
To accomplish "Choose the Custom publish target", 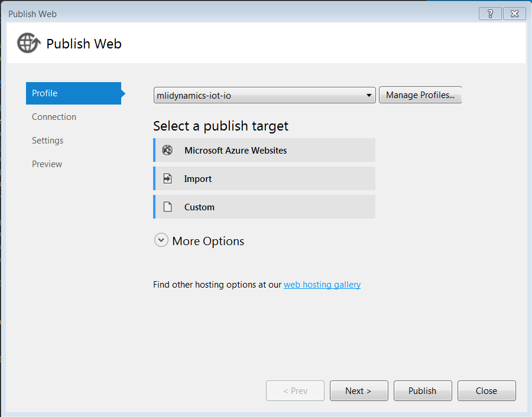I will pyautogui.click(x=264, y=207).
